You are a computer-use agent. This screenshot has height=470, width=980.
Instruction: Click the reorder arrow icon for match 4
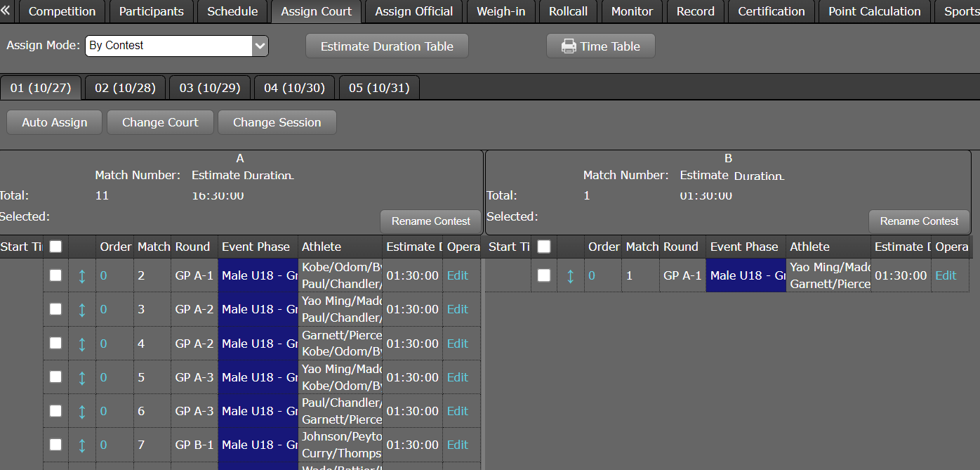coord(82,344)
